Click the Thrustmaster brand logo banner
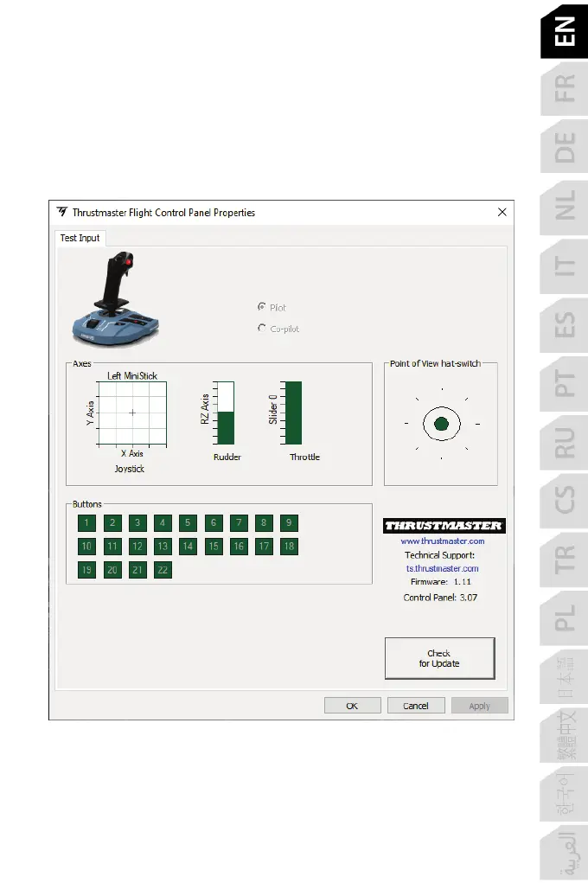588x883 pixels. click(444, 526)
